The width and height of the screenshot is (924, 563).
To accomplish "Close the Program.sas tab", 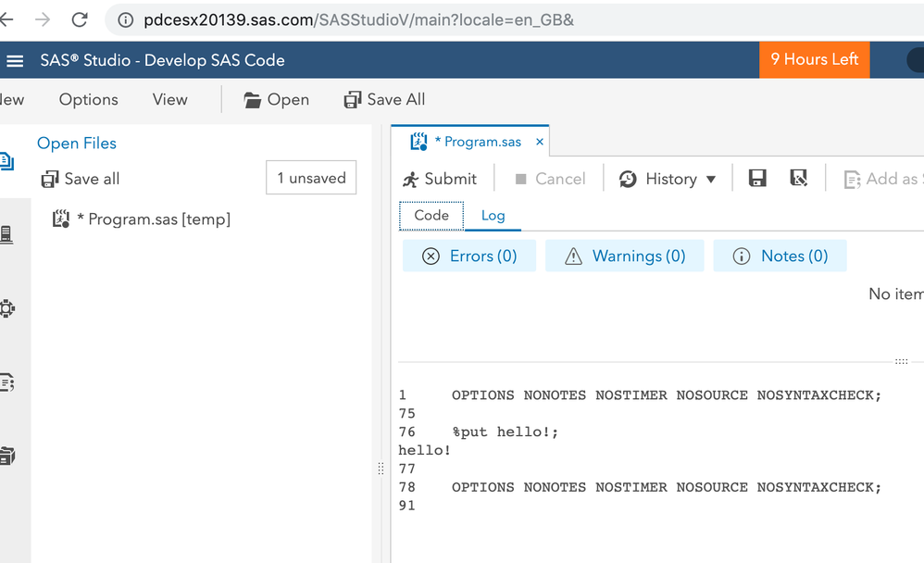I will pyautogui.click(x=540, y=143).
